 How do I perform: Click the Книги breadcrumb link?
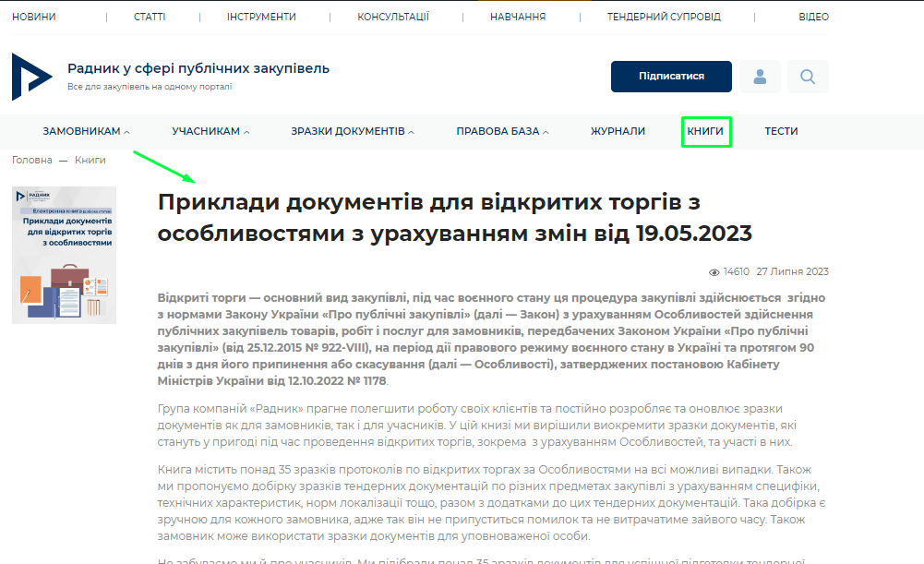coord(90,160)
